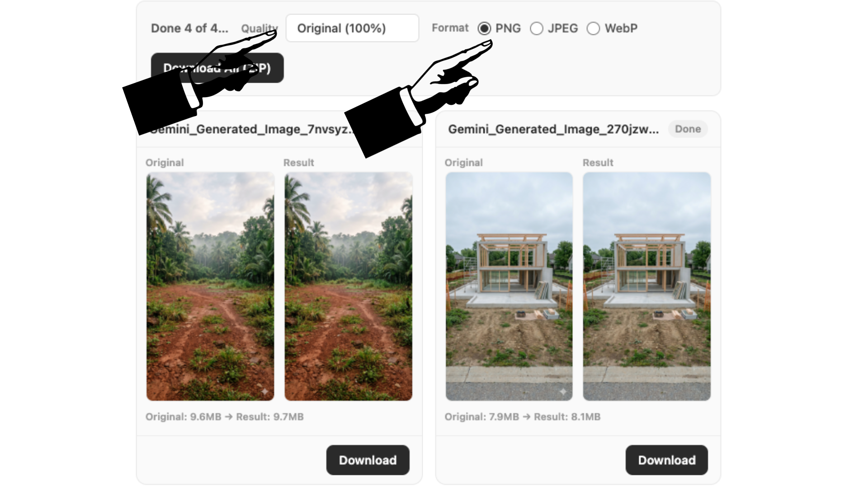
Task: Select the WebP format radio button
Action: click(x=593, y=28)
